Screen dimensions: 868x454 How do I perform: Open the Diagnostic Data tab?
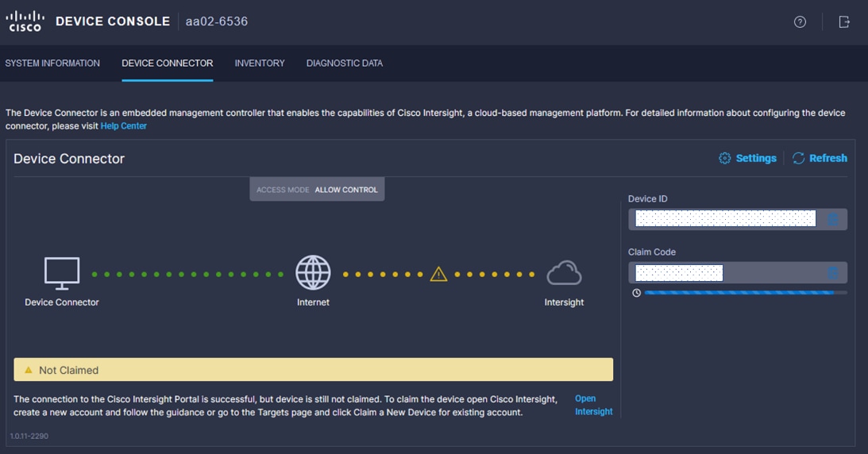click(x=345, y=63)
